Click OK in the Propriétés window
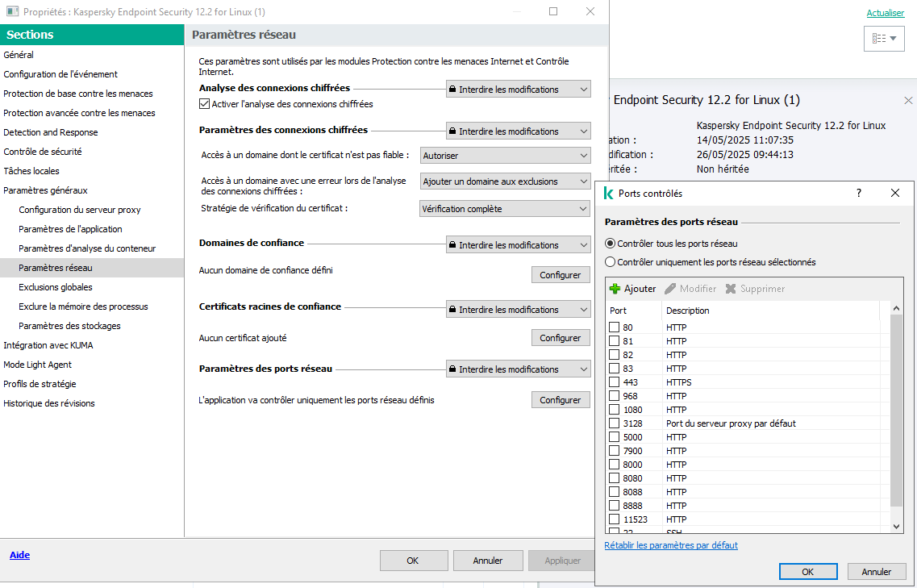917x588 pixels. [413, 561]
